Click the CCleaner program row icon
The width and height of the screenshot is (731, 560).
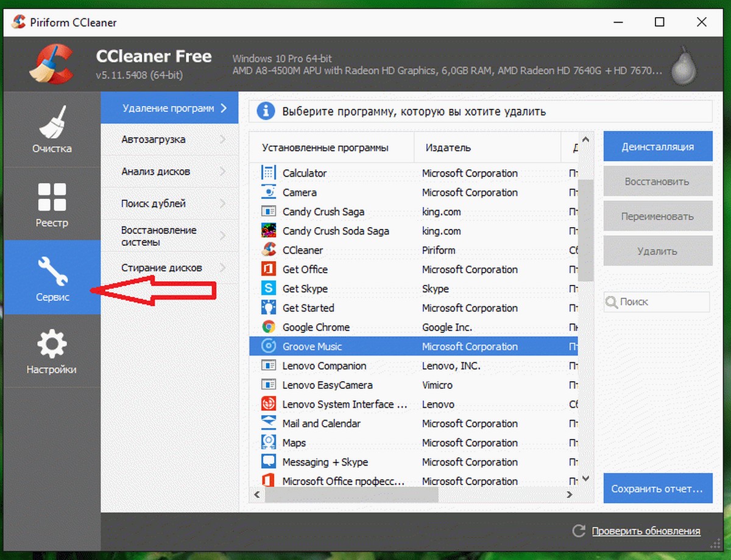tap(268, 250)
